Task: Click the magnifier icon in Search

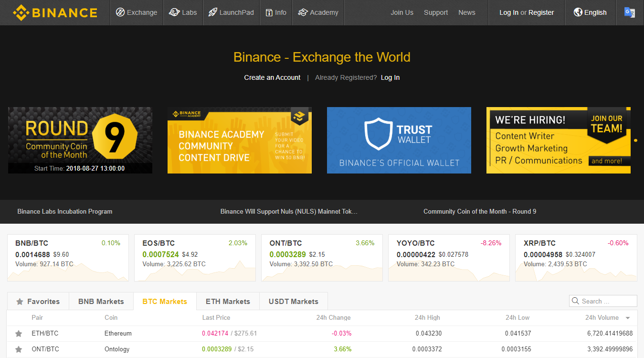Action: (575, 301)
